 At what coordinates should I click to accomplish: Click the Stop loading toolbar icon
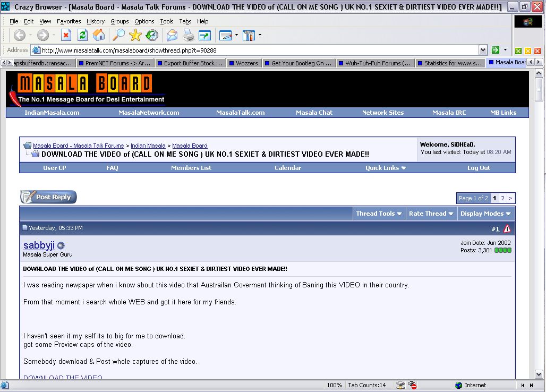point(66,36)
